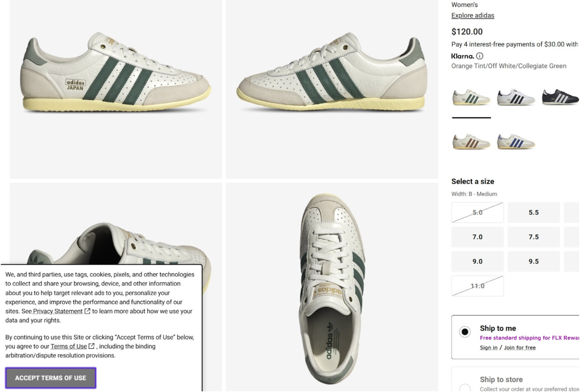
Task: Click the Join for free link
Action: pyautogui.click(x=520, y=347)
